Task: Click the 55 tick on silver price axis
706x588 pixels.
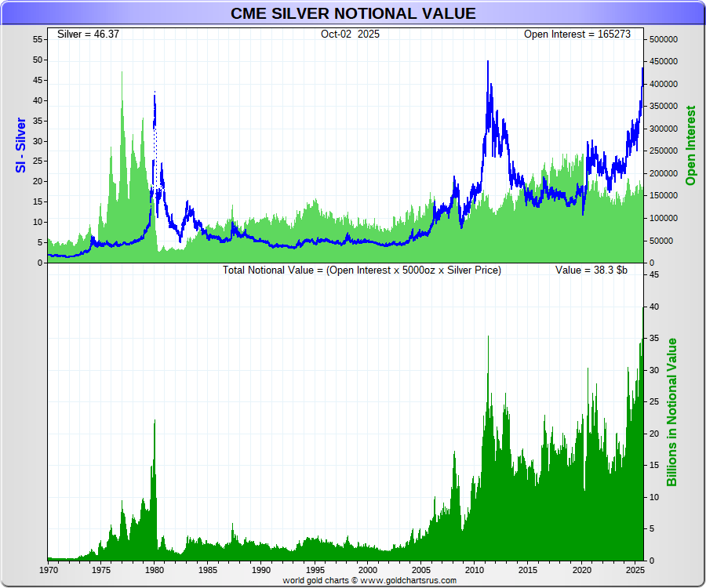Action: 38,39
